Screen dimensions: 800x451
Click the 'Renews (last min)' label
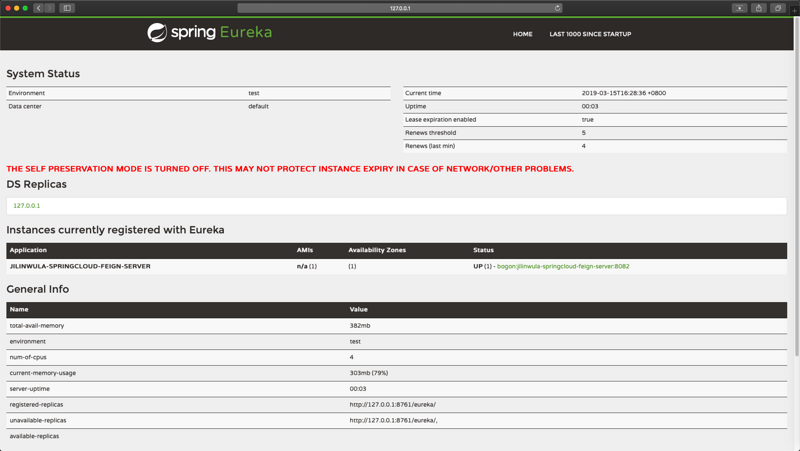pos(430,146)
